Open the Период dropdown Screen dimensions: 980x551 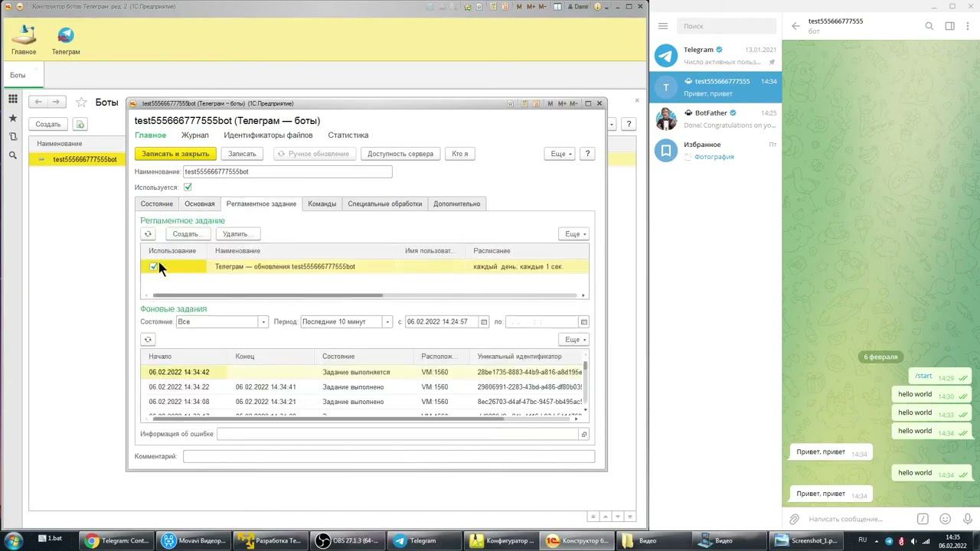coord(387,322)
